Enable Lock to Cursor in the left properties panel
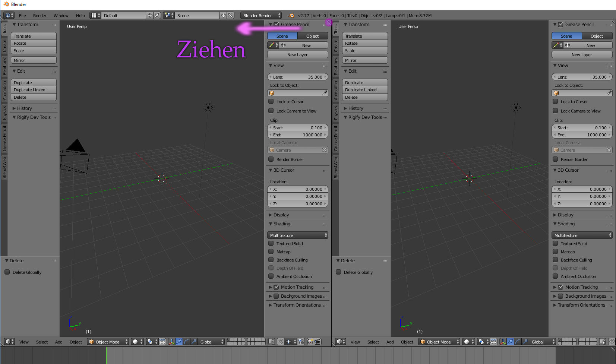 pyautogui.click(x=271, y=101)
